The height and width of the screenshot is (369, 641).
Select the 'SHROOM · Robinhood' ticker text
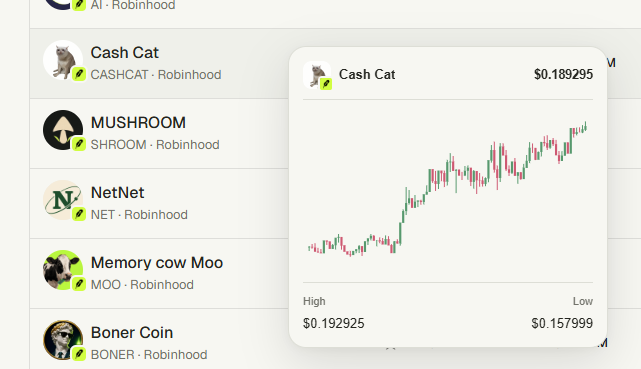155,145
